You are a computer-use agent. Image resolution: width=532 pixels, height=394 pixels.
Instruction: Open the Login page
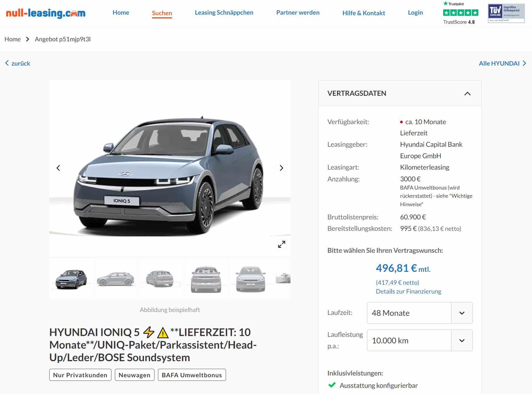click(415, 13)
